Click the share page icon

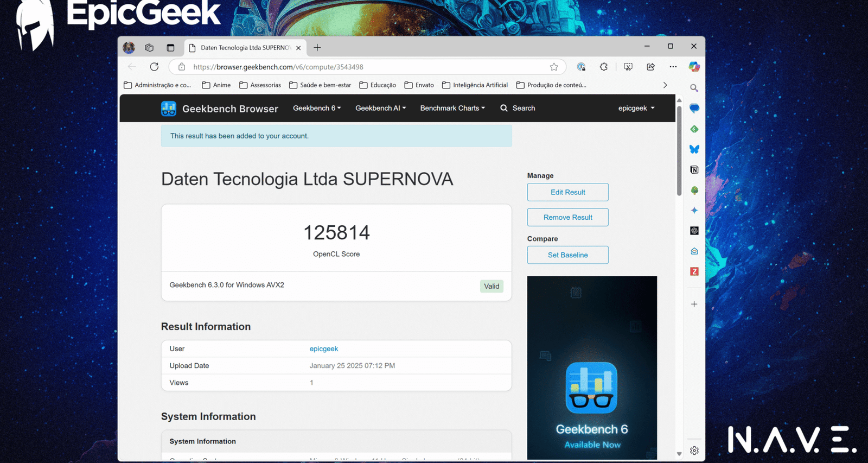650,67
